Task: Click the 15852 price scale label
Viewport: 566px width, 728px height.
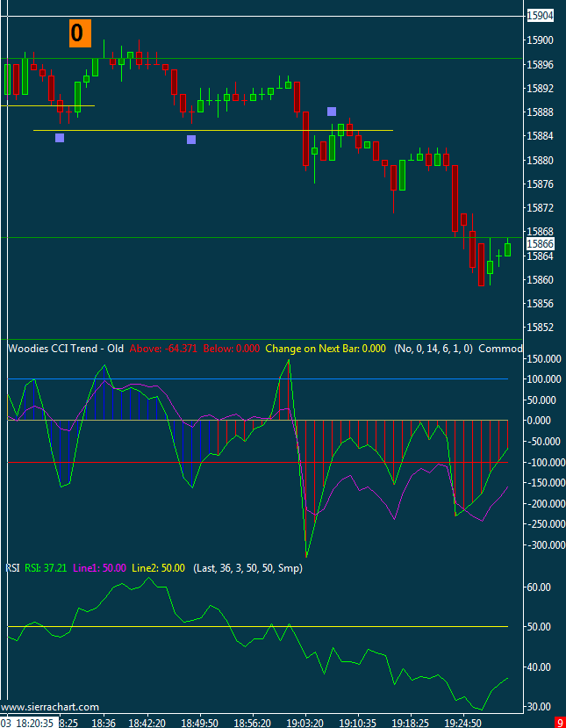Action: (541, 328)
